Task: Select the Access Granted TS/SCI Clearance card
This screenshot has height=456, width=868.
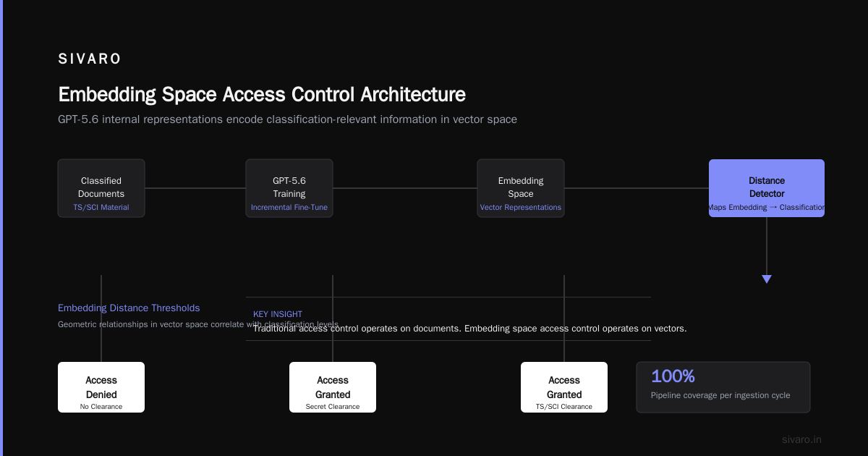Action: [x=564, y=387]
